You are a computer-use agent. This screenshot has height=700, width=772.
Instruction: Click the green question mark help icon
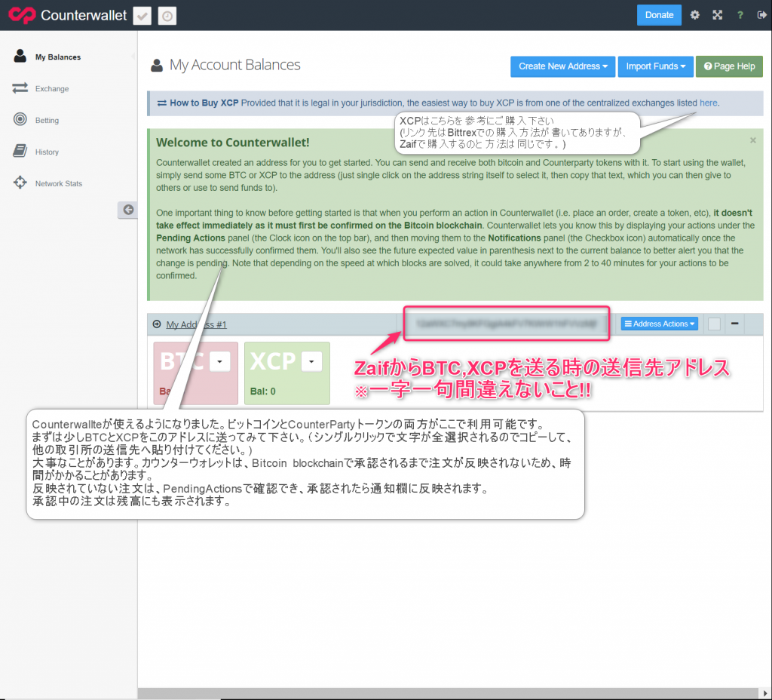click(x=740, y=15)
